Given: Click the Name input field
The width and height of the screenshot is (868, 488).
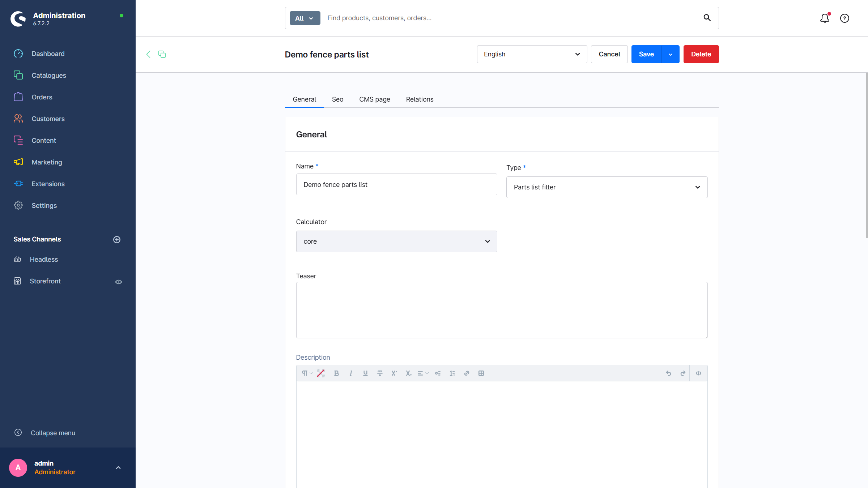Looking at the screenshot, I should (396, 184).
